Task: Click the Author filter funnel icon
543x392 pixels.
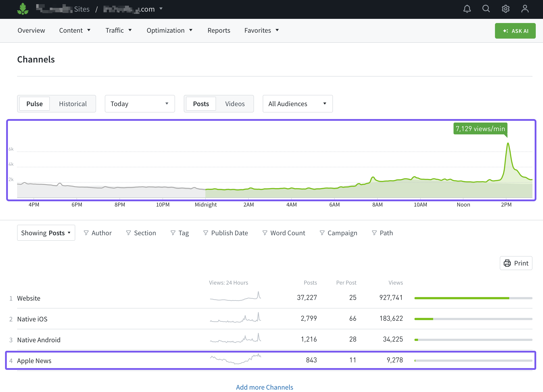Action: pos(86,233)
